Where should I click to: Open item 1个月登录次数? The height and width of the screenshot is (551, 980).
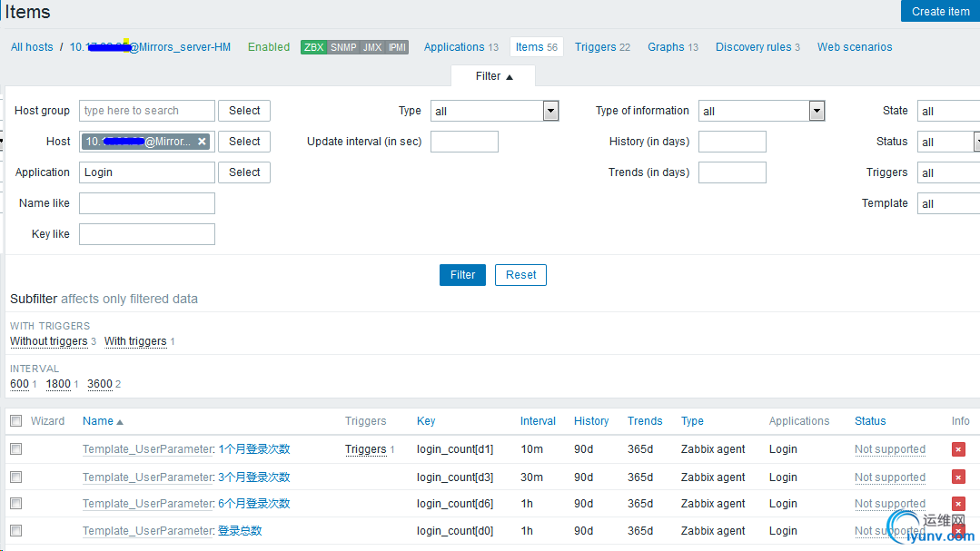coord(253,449)
